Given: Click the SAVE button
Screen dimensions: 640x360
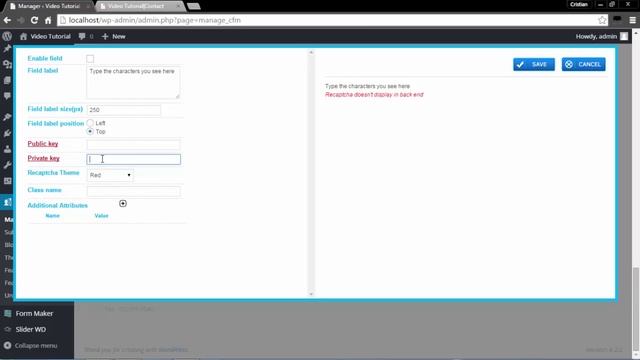Looking at the screenshot, I should 534,64.
